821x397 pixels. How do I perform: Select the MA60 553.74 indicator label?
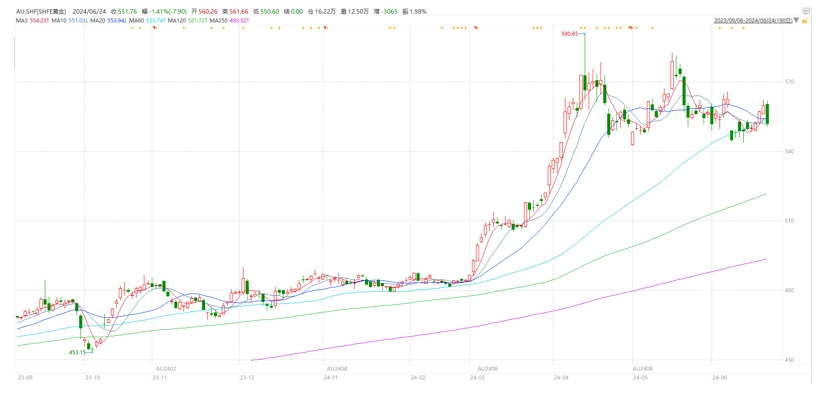(x=147, y=19)
